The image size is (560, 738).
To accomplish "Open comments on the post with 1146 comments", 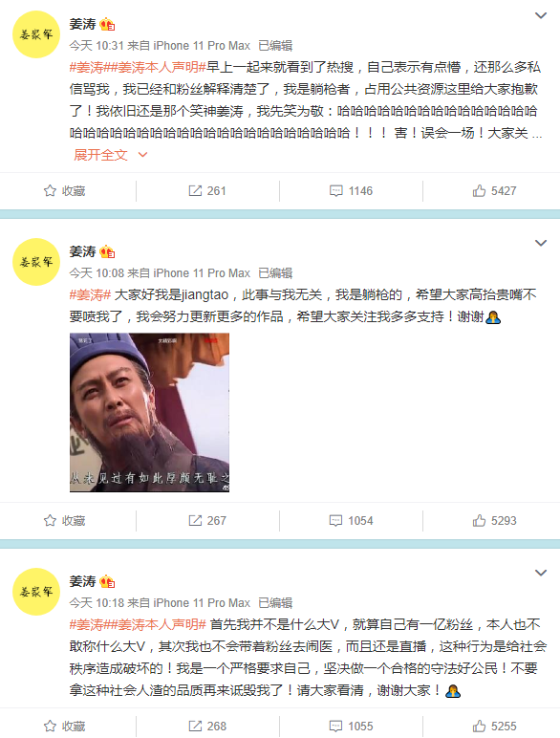I will tap(351, 190).
